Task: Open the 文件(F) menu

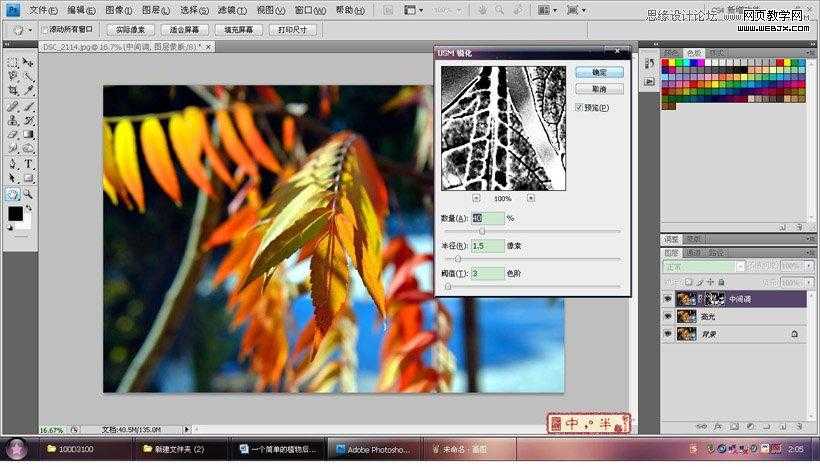Action: coord(43,10)
